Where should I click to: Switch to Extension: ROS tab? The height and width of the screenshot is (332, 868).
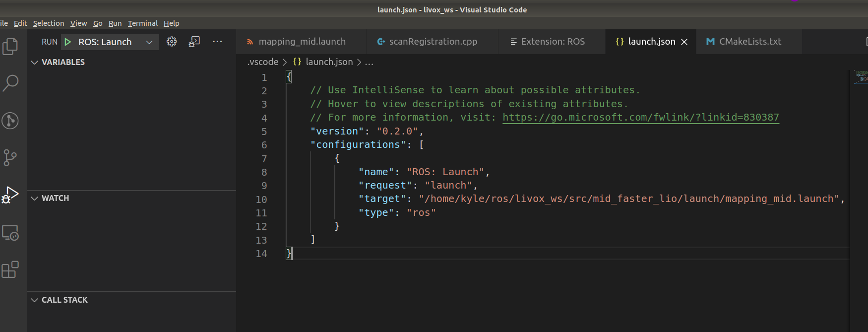(552, 42)
